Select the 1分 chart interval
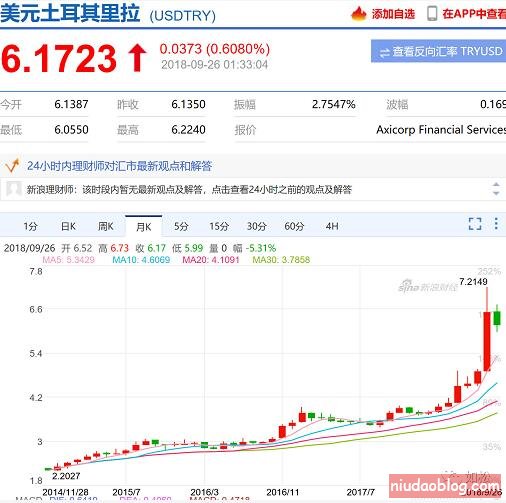 pos(30,227)
